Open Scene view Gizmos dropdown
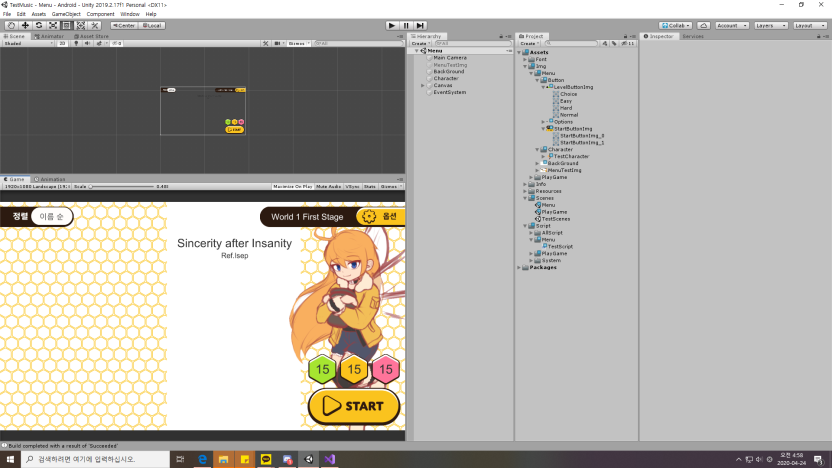Screen dimensions: 832x468 tap(299, 44)
